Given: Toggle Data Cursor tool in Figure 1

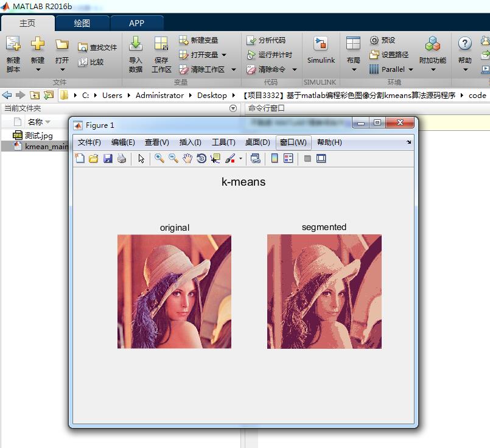Looking at the screenshot, I should click(215, 158).
